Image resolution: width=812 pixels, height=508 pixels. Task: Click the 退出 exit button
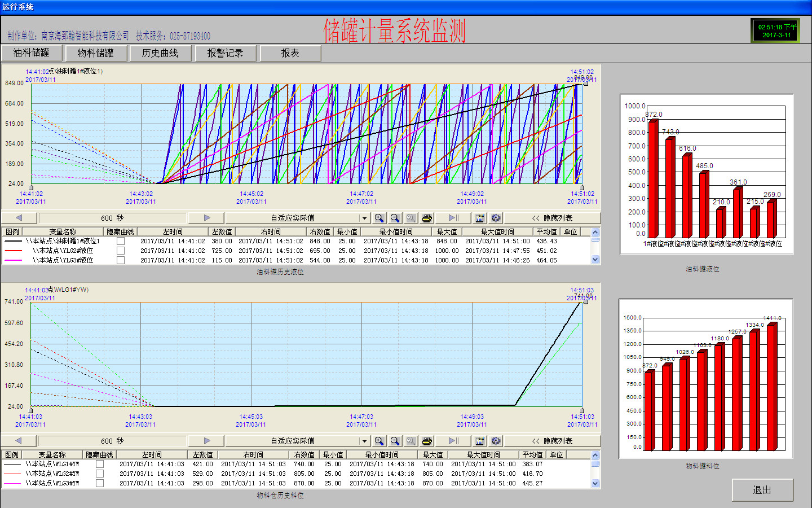pos(762,490)
